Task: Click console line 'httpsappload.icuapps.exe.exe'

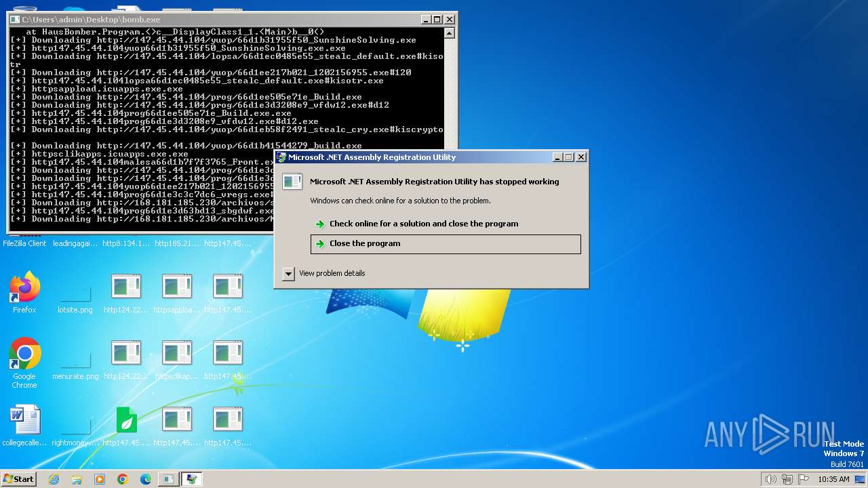Action: (97, 89)
